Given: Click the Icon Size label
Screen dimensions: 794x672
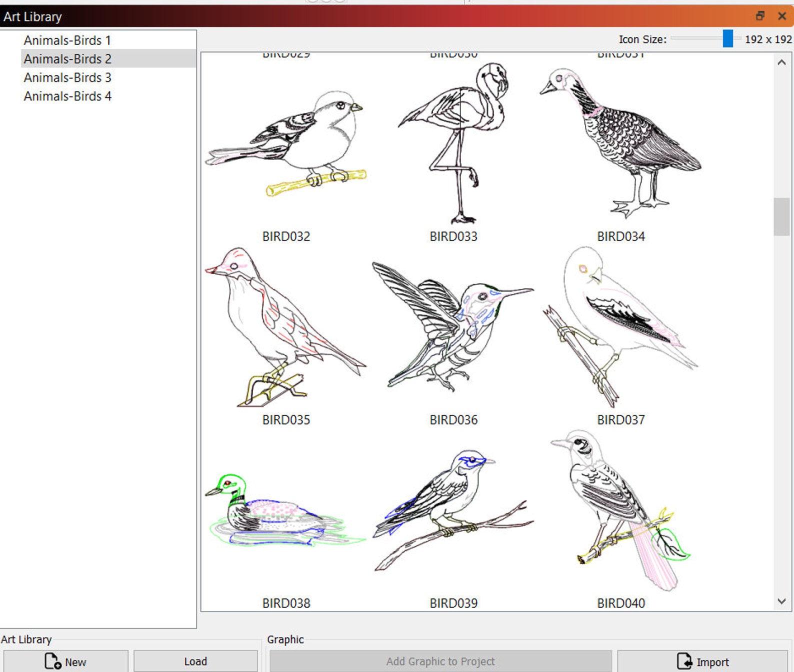Looking at the screenshot, I should pyautogui.click(x=642, y=39).
